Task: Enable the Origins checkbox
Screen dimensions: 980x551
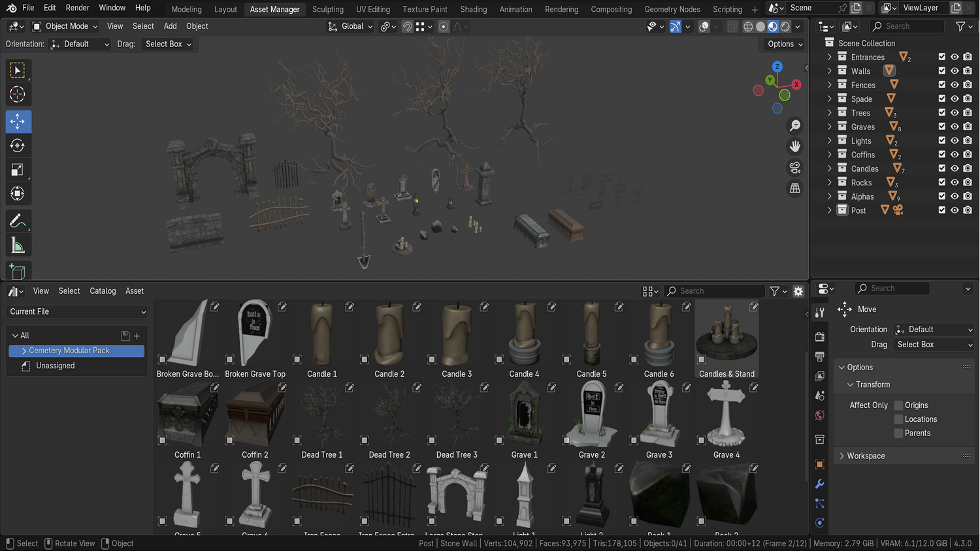Action: tap(898, 405)
